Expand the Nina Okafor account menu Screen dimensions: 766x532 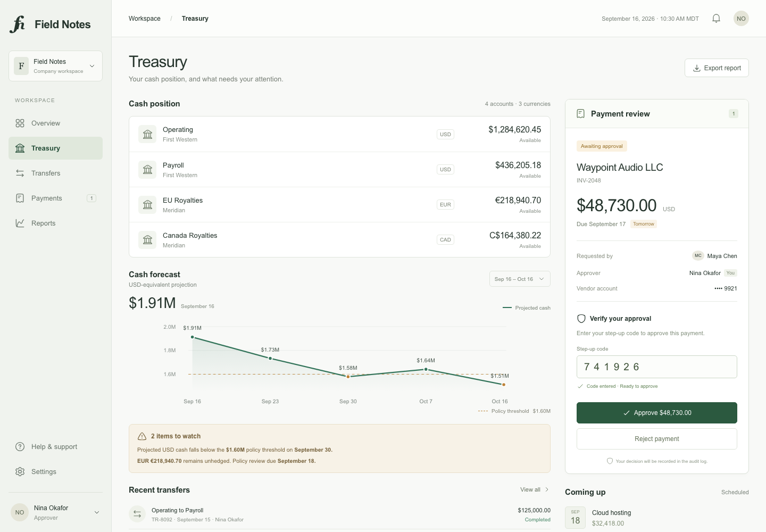pos(55,512)
